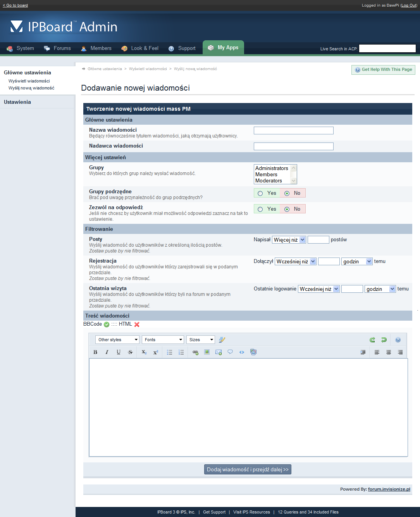This screenshot has height=517, width=420.
Task: Switch to the Look & Feel tab
Action: pos(140,48)
